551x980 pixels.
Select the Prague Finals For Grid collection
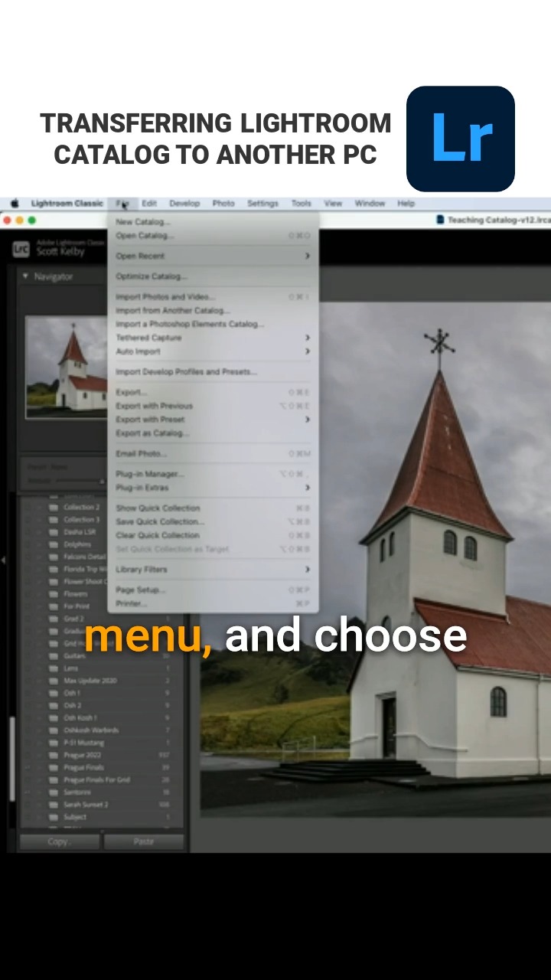coord(101,780)
